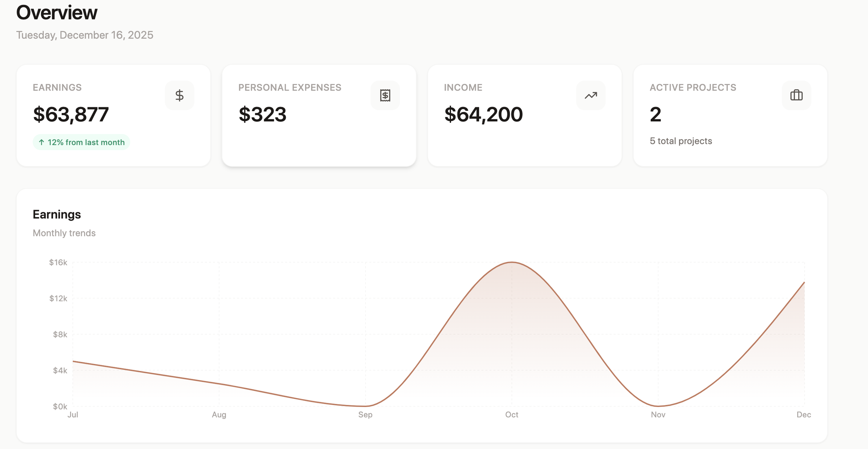The height and width of the screenshot is (449, 868).
Task: Select the $323 personal expenses value
Action: coord(262,115)
